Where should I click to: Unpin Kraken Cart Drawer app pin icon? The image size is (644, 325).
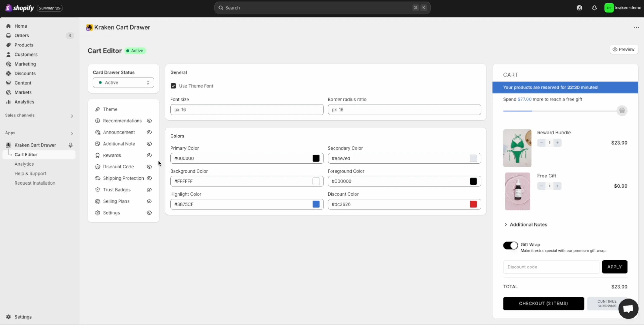click(x=71, y=145)
